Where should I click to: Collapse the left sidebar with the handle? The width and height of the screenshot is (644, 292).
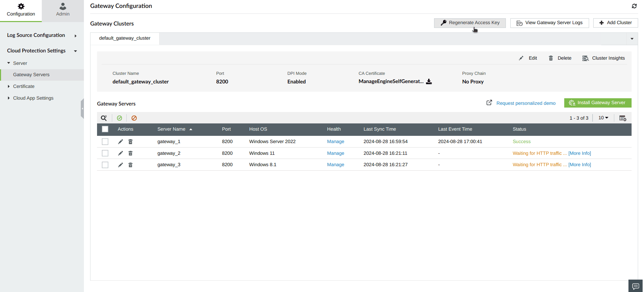(x=82, y=109)
